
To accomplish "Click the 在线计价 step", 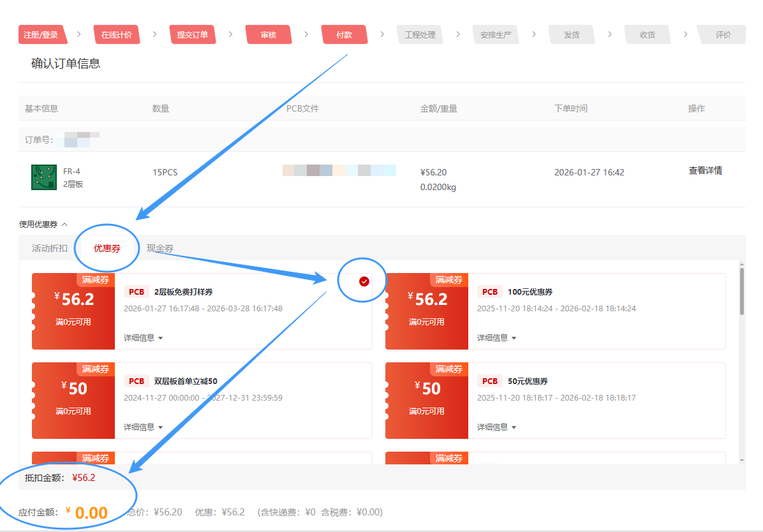I will pos(116,34).
